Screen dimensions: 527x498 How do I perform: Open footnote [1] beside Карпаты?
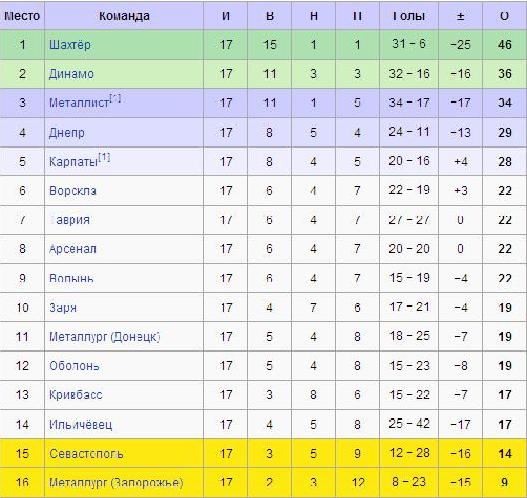[x=104, y=157]
